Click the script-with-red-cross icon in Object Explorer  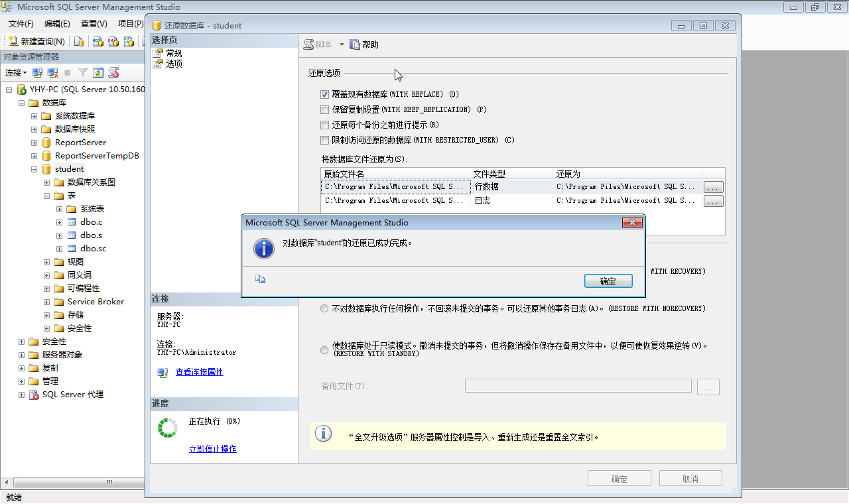(114, 72)
